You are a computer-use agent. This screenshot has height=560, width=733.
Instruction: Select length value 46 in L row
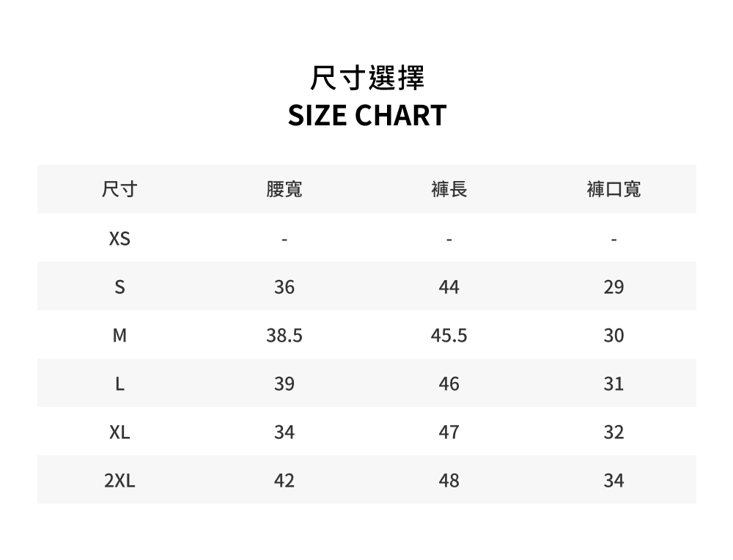[x=449, y=384]
